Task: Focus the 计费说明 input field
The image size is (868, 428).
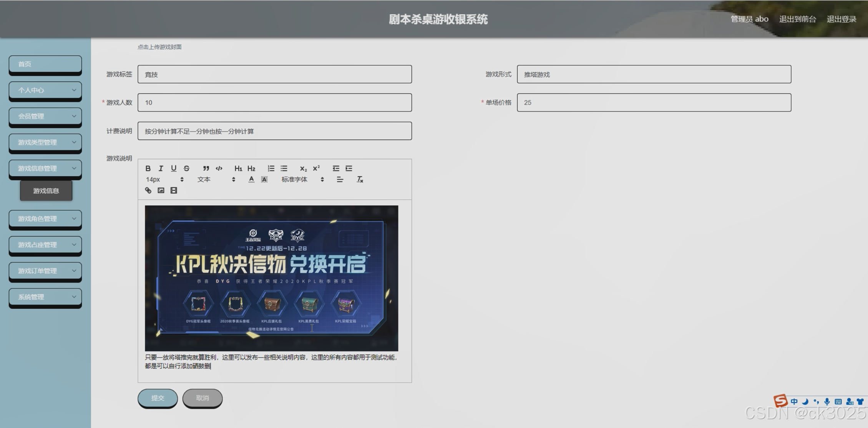Action: coord(275,131)
